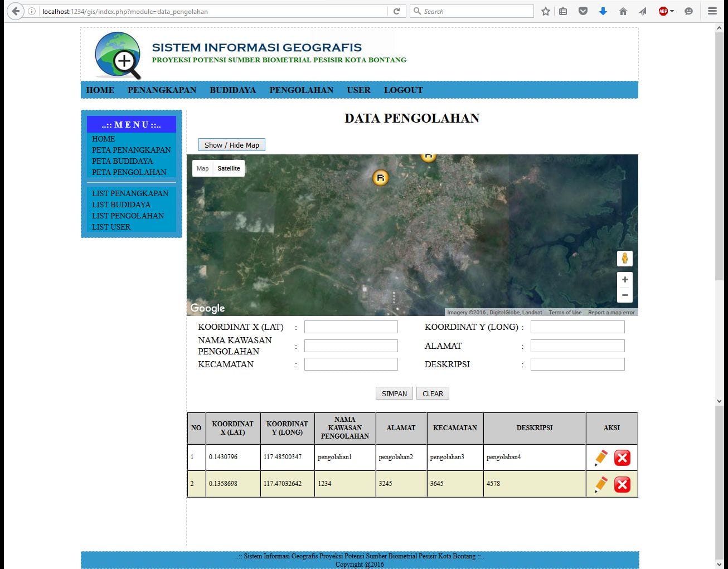Click the edit pencil icon for row 2
Image resolution: width=728 pixels, height=569 pixels.
[601, 484]
